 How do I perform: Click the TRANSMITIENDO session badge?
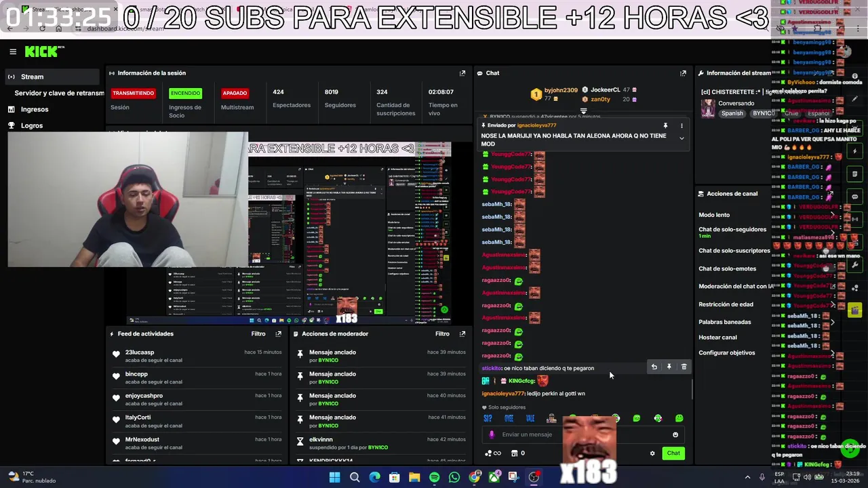(133, 93)
